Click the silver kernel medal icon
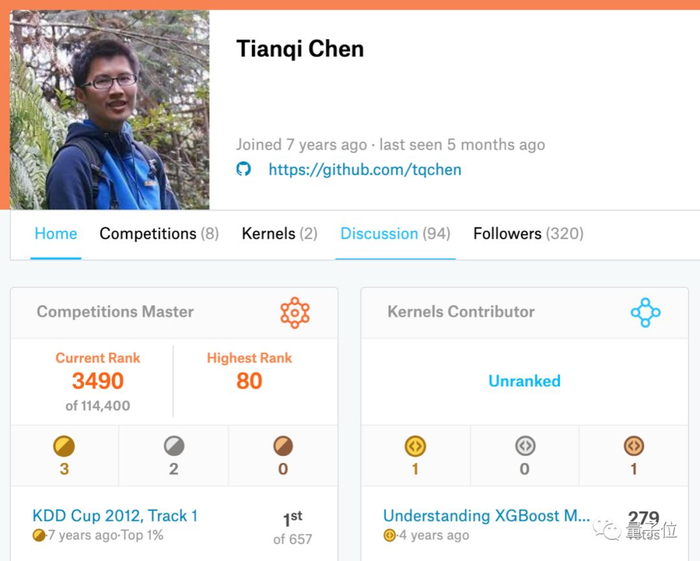The image size is (700, 561). [524, 446]
